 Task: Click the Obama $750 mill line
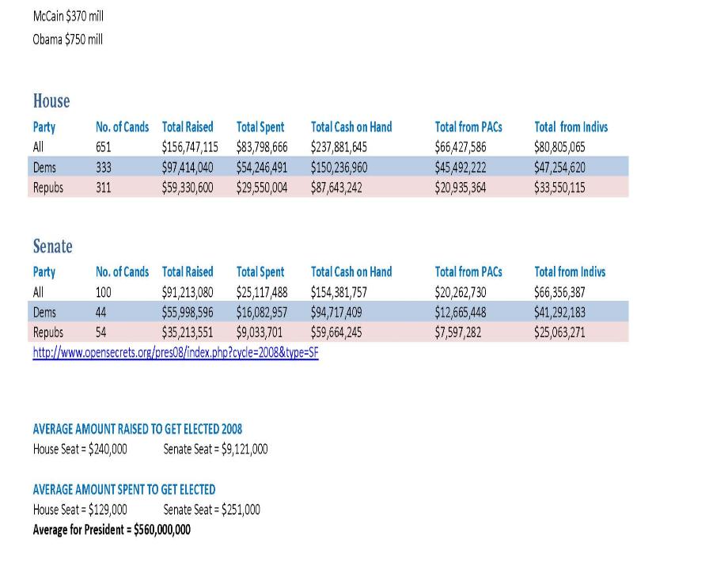point(68,40)
